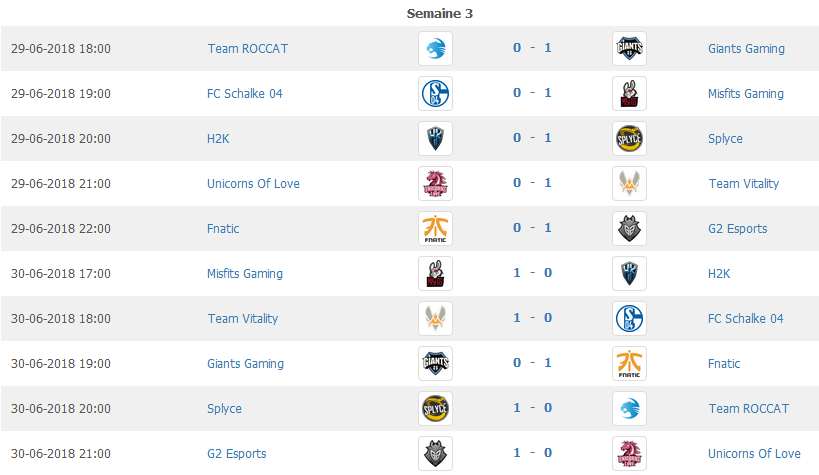
Task: Open the Team Vitality team link at 30-06 18:00
Action: point(243,319)
